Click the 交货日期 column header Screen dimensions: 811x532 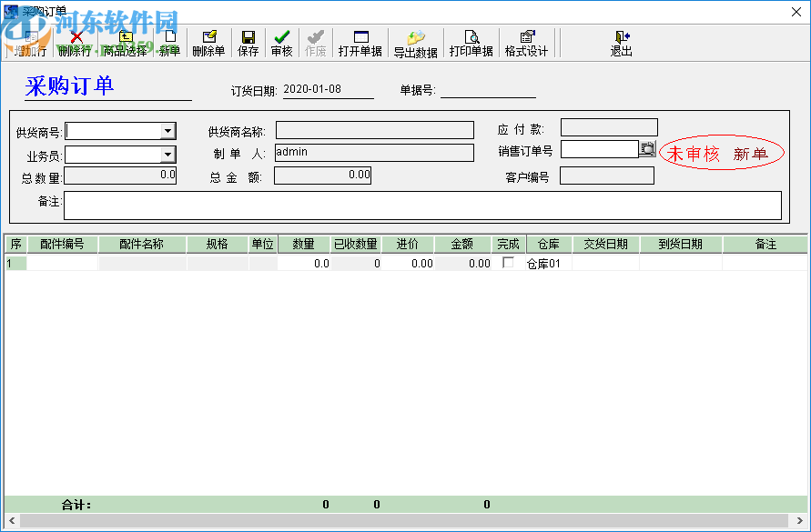pos(606,244)
